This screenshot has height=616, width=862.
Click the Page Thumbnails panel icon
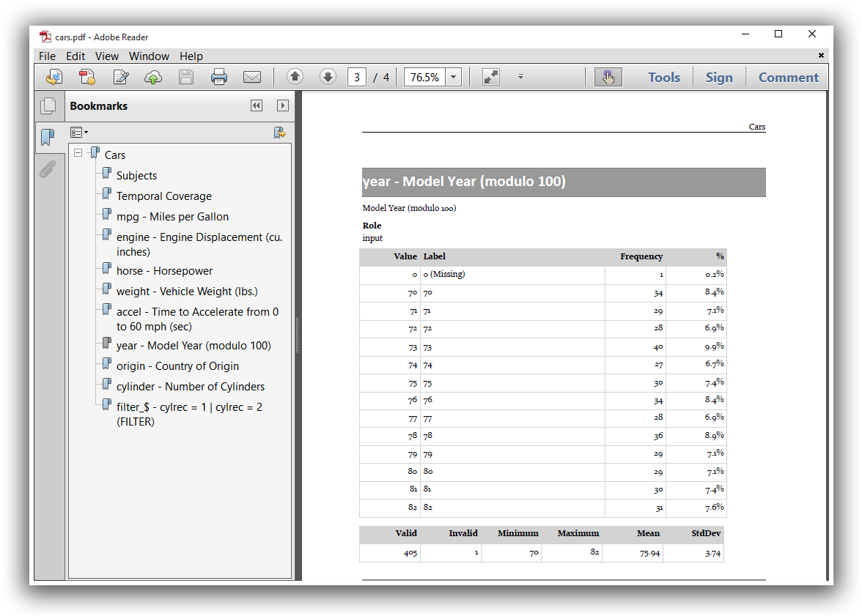pyautogui.click(x=49, y=105)
